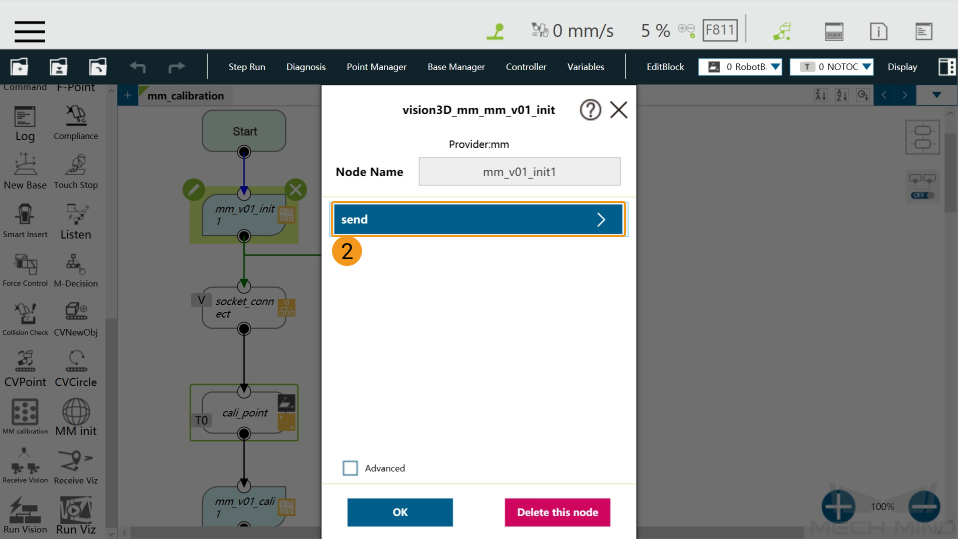Screen dimensions: 958x539
Task: Click the Node Name input field
Action: point(519,172)
